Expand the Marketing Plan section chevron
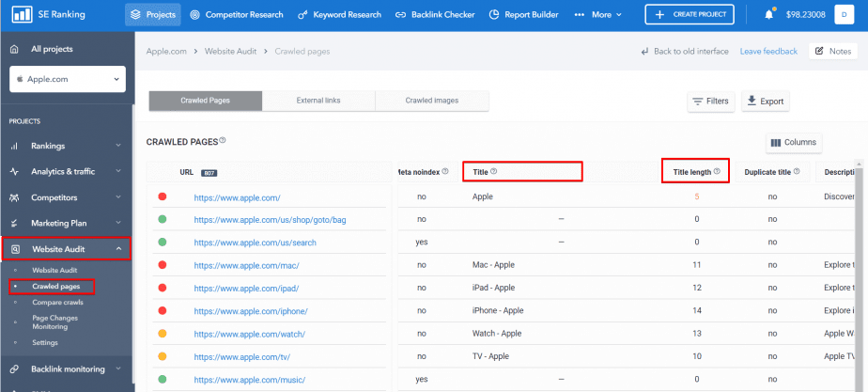Image resolution: width=868 pixels, height=392 pixels. (118, 223)
